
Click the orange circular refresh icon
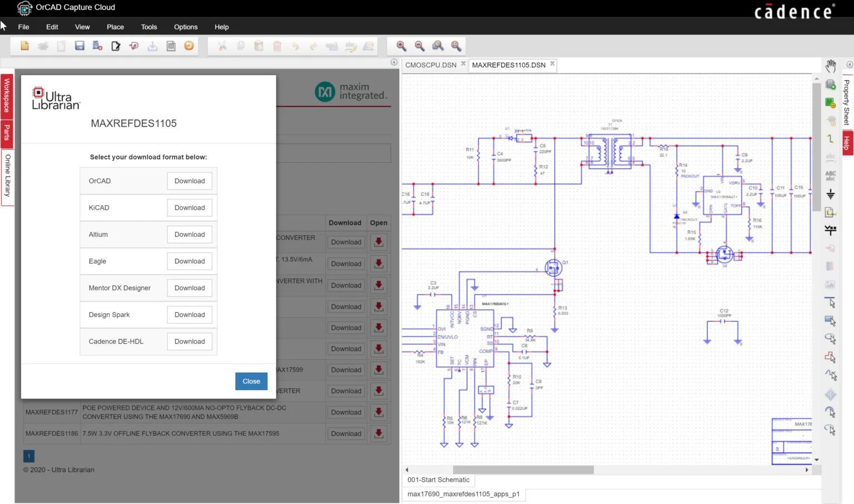pos(189,46)
